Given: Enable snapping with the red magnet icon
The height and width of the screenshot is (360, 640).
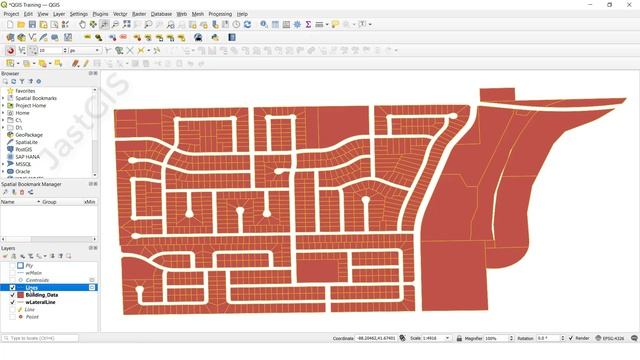Looking at the screenshot, I should point(11,51).
